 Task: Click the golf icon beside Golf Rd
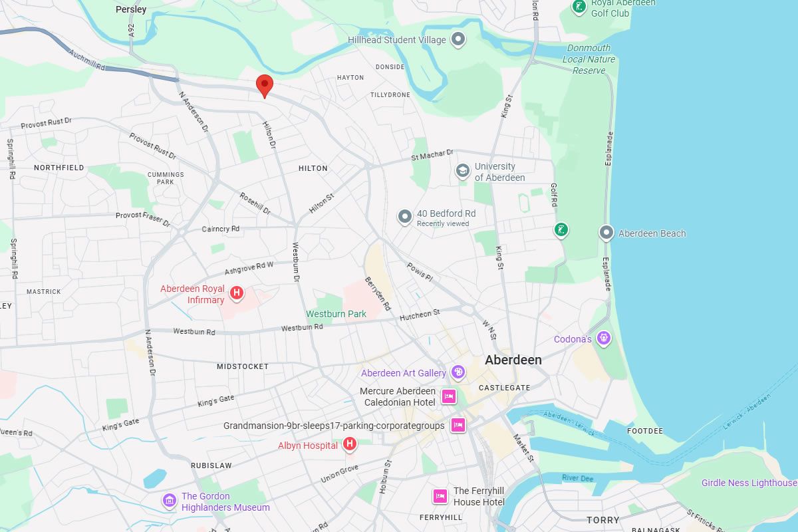point(562,230)
